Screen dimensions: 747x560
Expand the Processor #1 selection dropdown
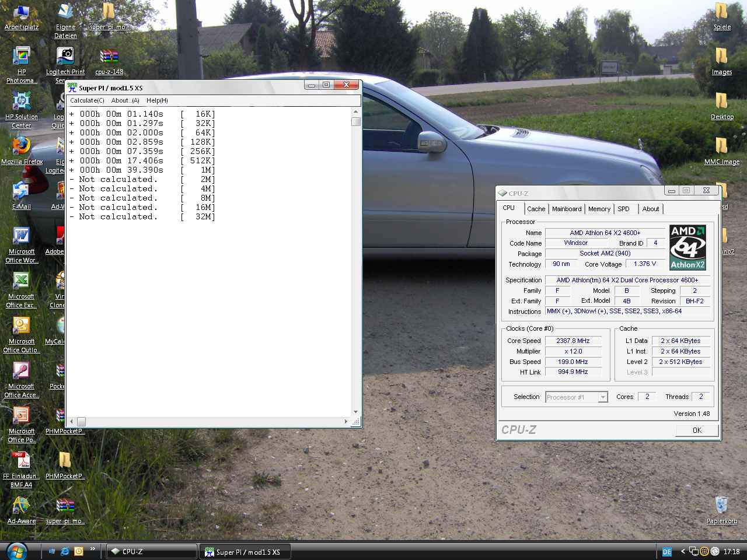[603, 397]
